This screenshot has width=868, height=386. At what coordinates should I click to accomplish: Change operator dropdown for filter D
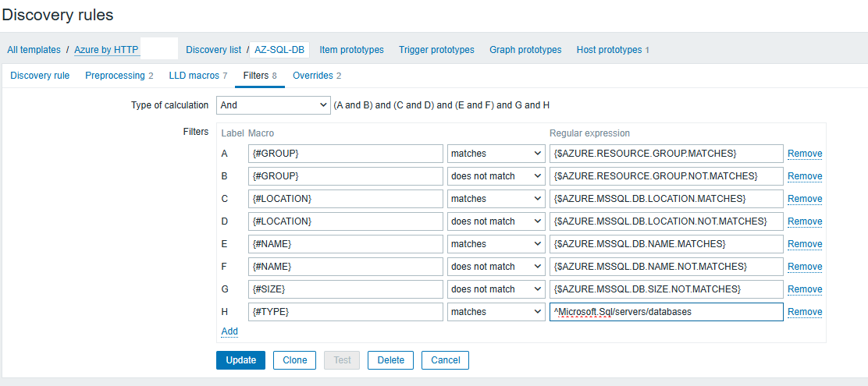coord(496,221)
